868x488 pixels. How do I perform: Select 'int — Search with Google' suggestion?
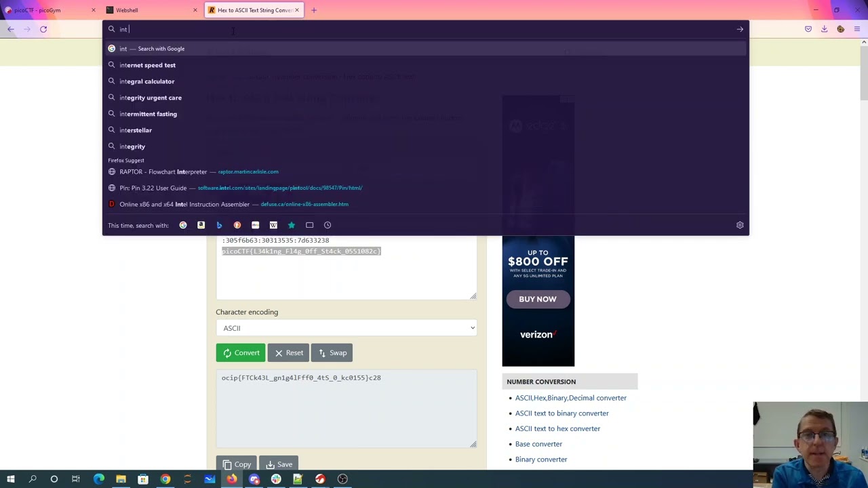point(426,49)
